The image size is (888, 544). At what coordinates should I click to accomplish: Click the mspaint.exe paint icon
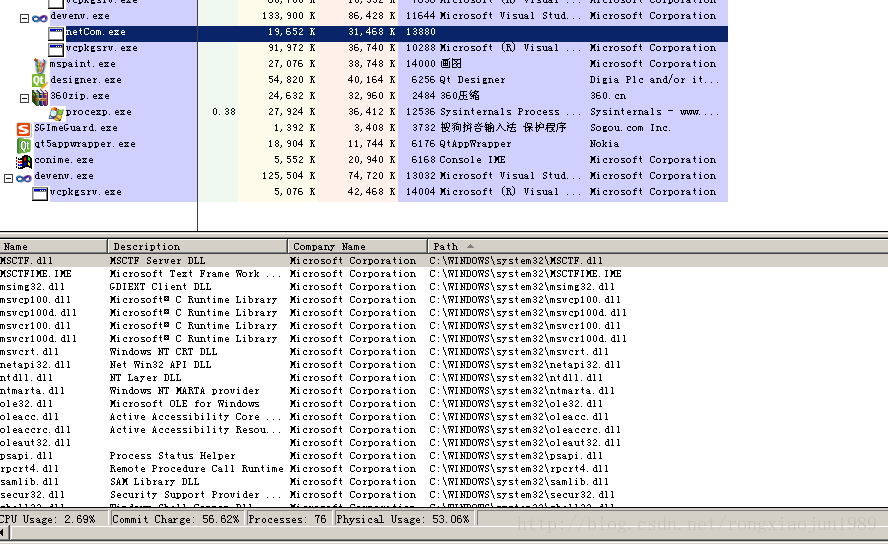[40, 66]
